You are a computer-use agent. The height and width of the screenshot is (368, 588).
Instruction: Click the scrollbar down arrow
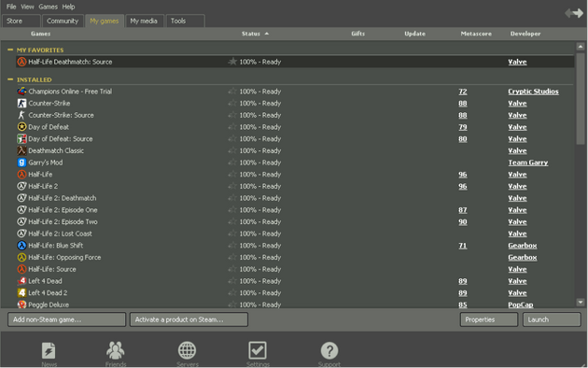[x=581, y=302]
